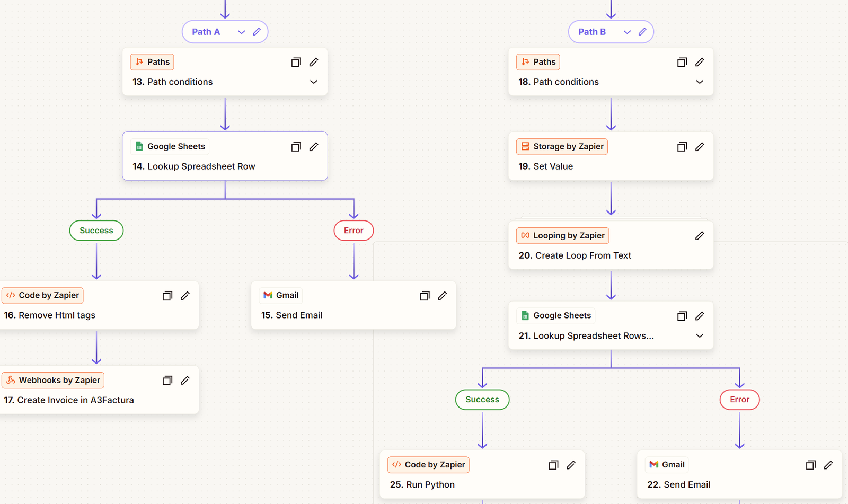
Task: Duplicate step 15 Send Email
Action: [x=425, y=296]
